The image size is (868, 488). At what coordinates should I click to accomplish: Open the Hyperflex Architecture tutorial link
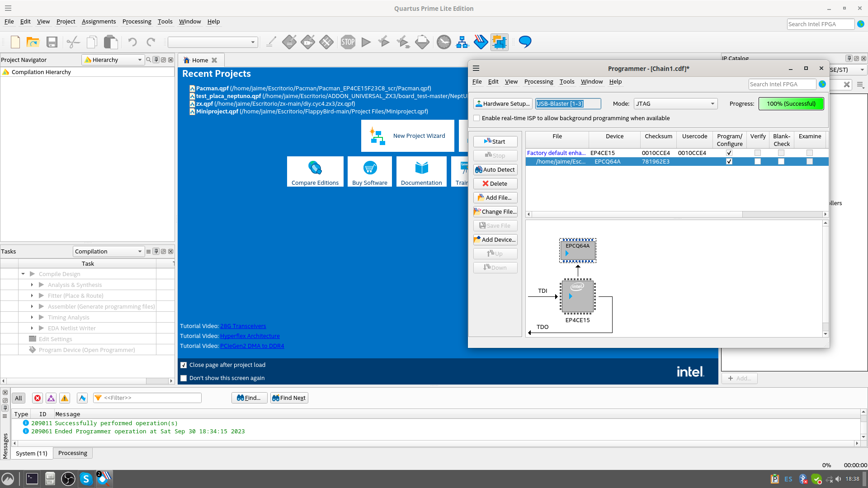click(250, 336)
